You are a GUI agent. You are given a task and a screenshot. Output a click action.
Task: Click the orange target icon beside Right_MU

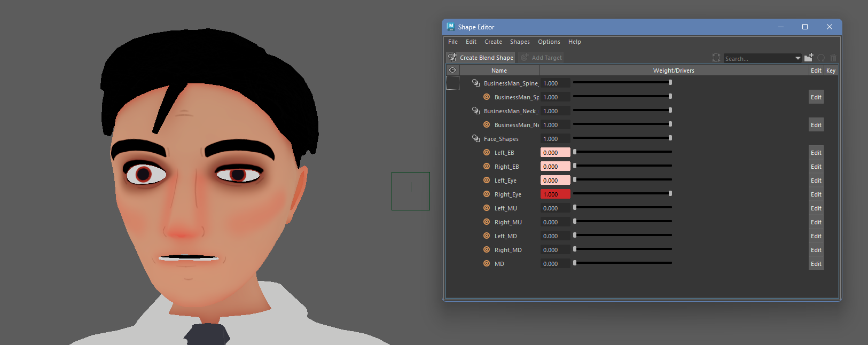click(x=487, y=222)
